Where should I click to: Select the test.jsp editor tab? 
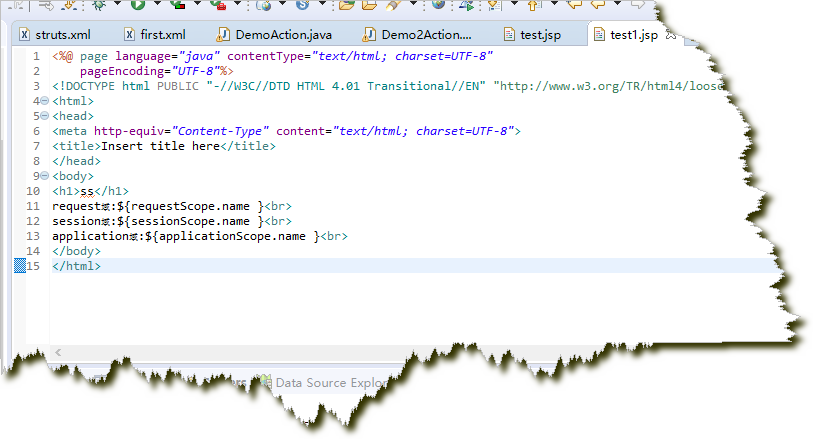coord(537,35)
